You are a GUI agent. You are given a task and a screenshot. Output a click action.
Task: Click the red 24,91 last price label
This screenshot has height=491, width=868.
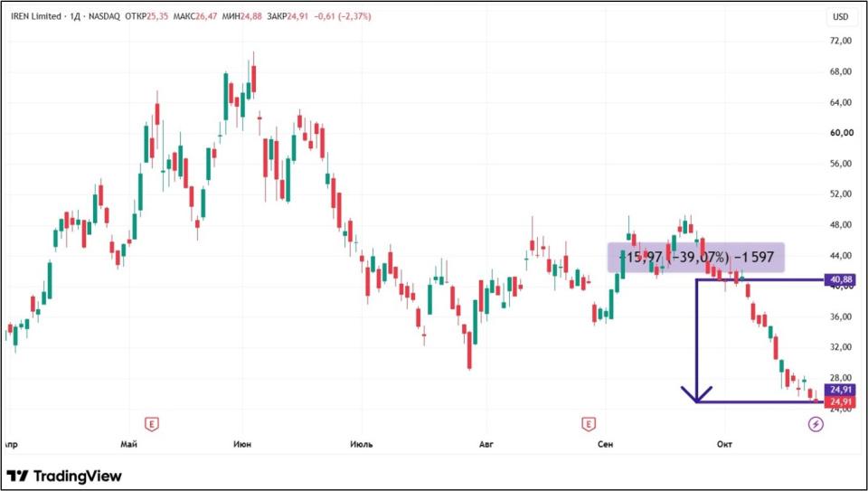(x=840, y=401)
